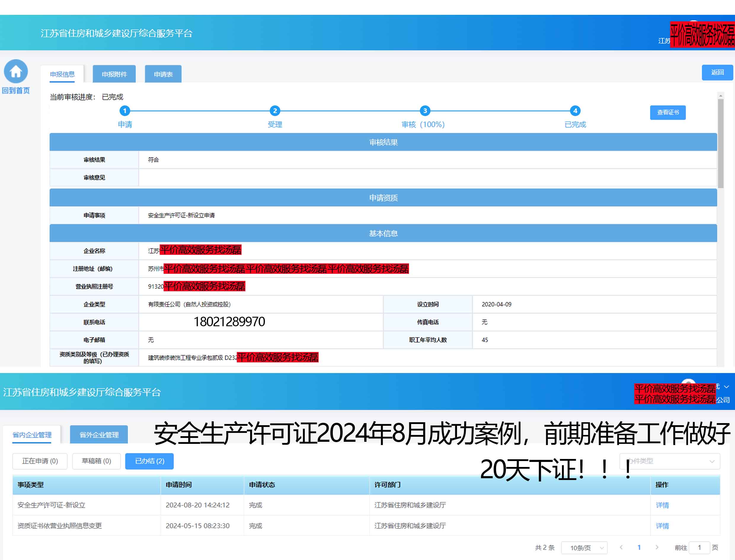Select step 4 已完成 progress circle
Image resolution: width=735 pixels, height=560 pixels.
coord(575,111)
